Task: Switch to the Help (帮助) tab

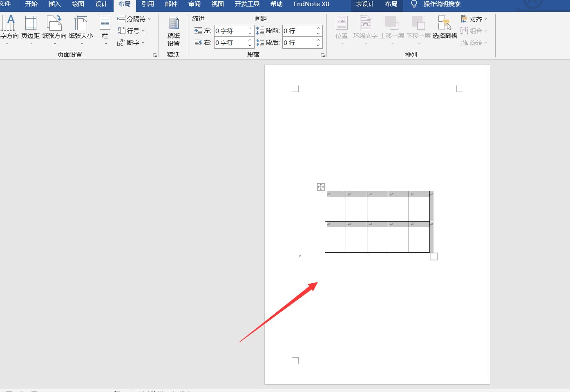Action: (x=277, y=4)
